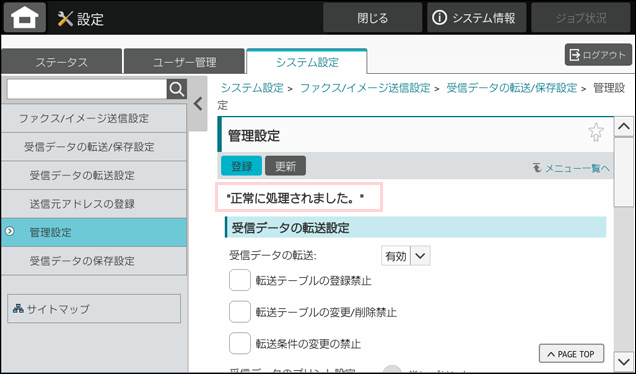Switch to the ステータス tab
This screenshot has width=636, height=374.
61,62
